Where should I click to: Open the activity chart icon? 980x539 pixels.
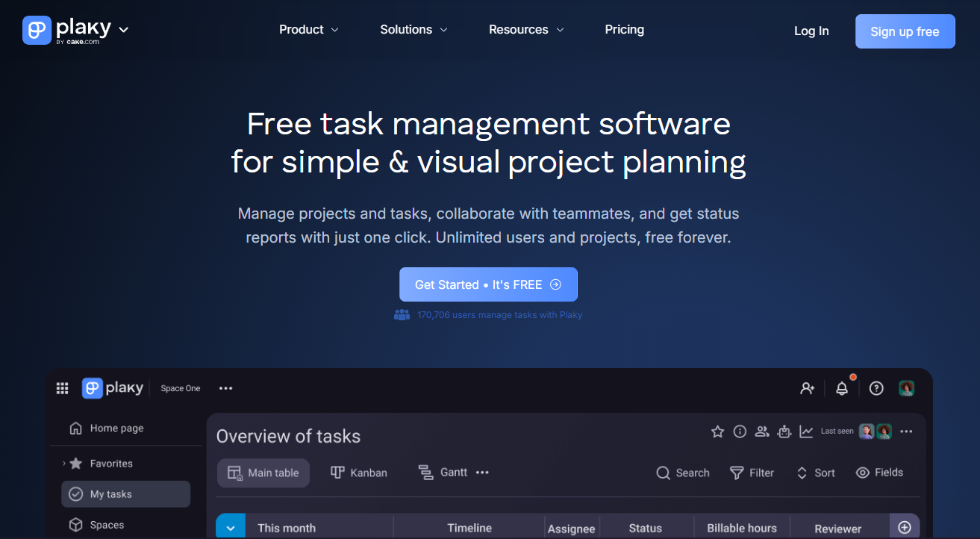806,431
